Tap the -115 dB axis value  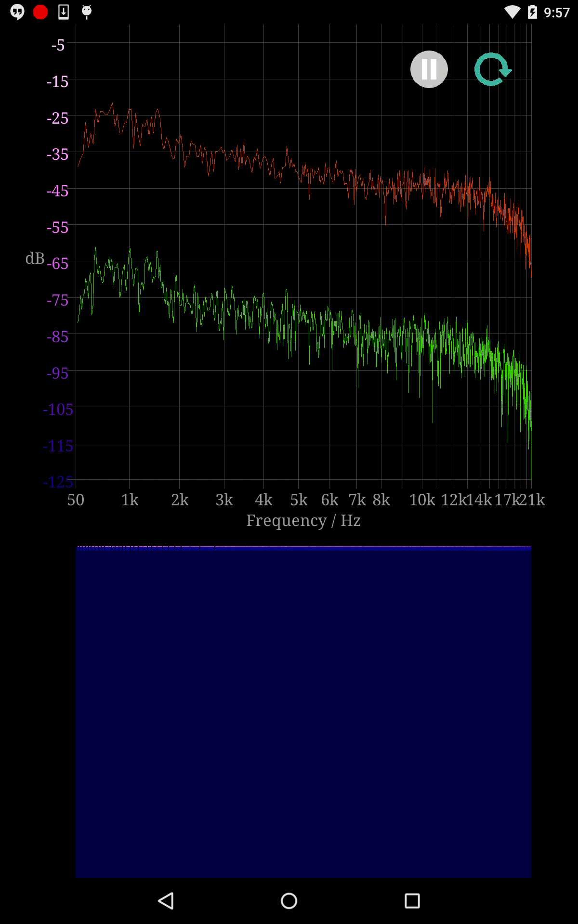(58, 446)
